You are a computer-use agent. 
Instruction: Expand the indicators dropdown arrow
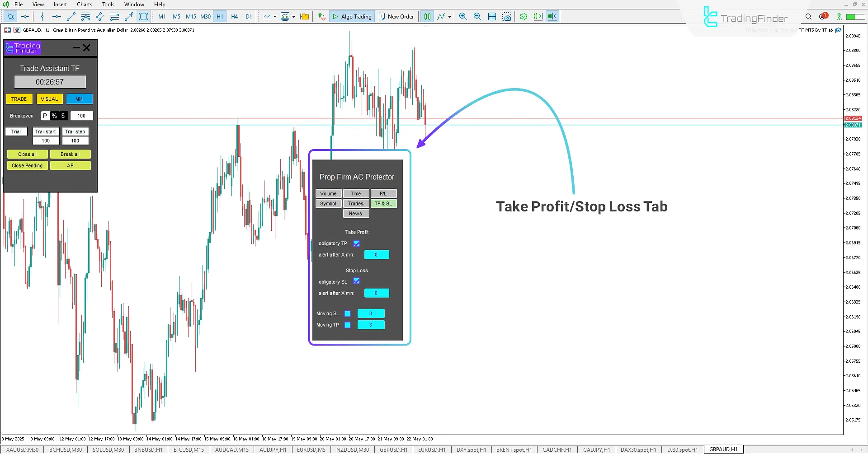294,16
